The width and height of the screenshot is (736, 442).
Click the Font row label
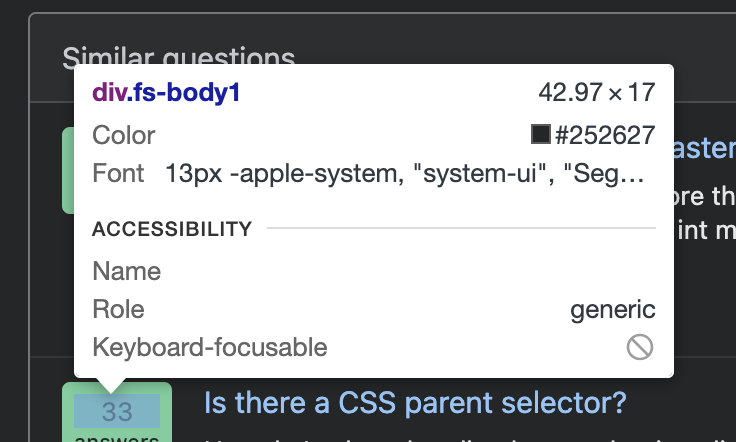point(118,173)
